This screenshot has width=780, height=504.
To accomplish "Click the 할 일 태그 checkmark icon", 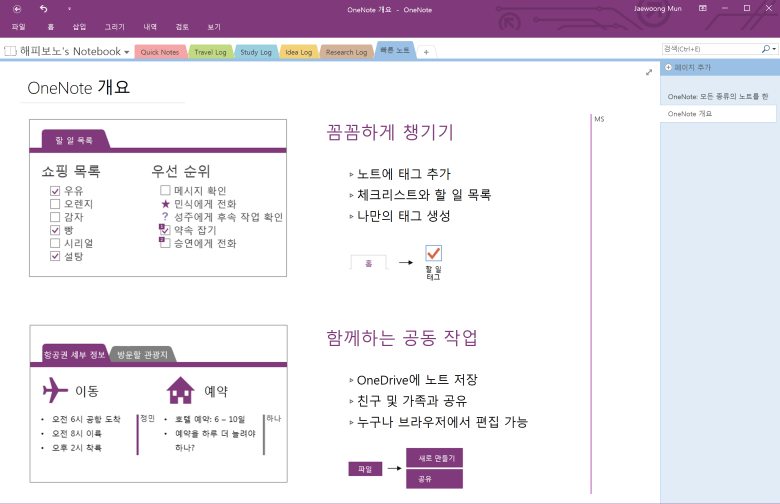I will coord(433,253).
